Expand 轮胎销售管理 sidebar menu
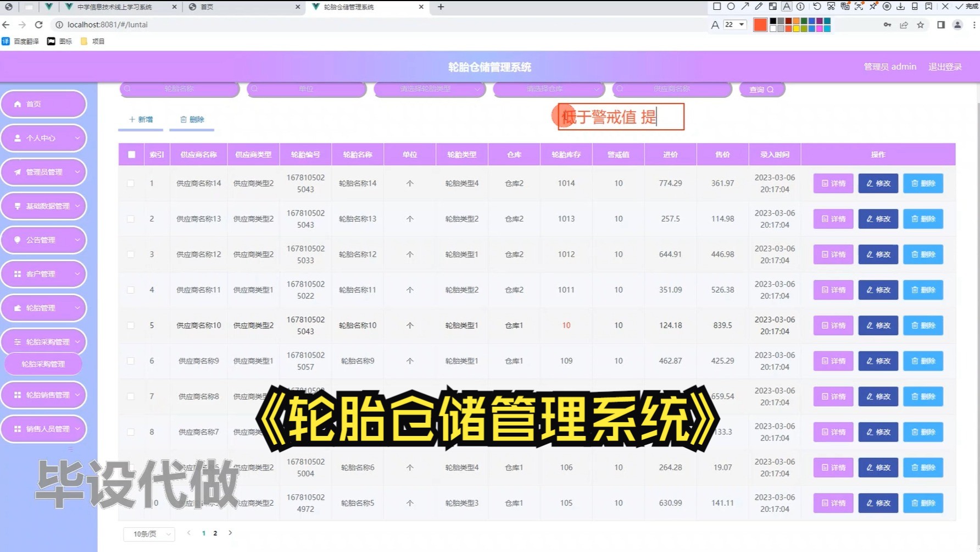Screen dimensions: 980x552 [x=43, y=395]
